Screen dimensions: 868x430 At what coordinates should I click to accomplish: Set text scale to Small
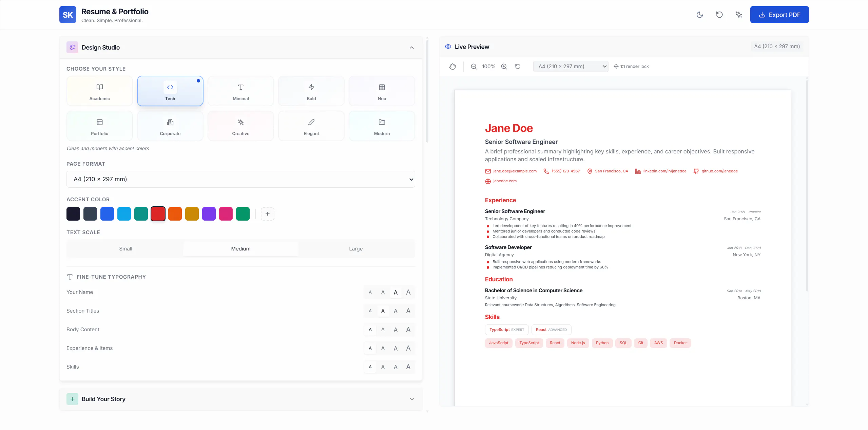click(126, 249)
